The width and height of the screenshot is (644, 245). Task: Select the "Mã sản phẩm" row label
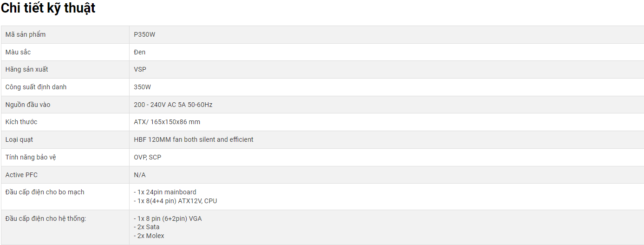click(x=26, y=34)
